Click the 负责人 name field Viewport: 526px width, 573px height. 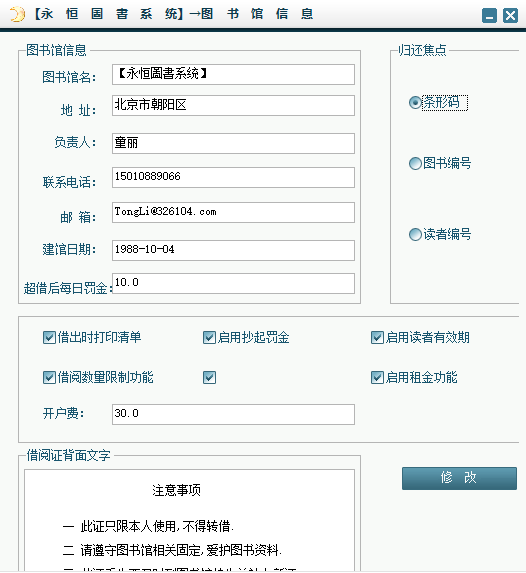pos(233,143)
